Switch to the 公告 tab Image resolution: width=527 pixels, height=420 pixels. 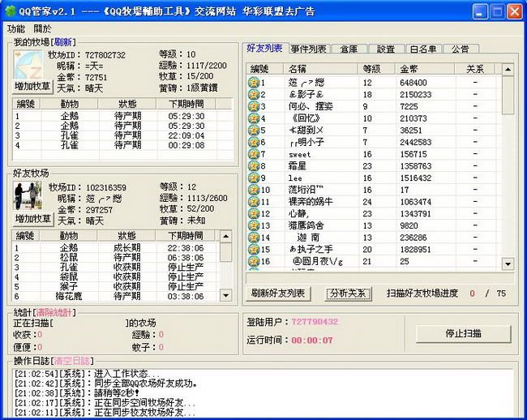(x=461, y=49)
